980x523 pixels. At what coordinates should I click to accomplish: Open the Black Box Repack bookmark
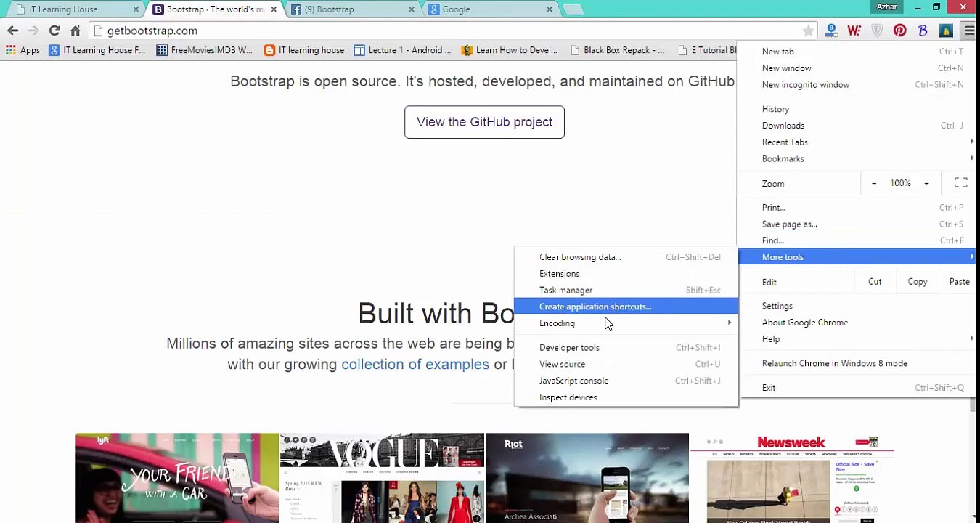point(617,50)
